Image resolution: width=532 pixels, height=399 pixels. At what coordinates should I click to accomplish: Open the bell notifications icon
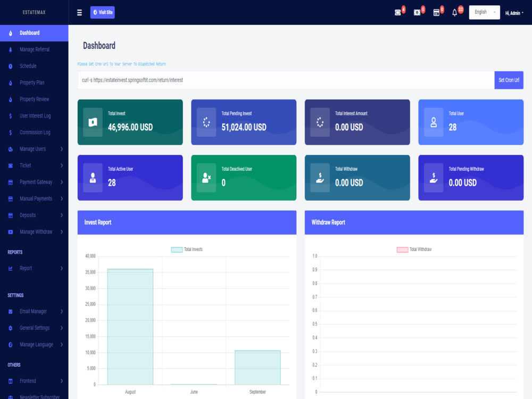click(x=455, y=13)
